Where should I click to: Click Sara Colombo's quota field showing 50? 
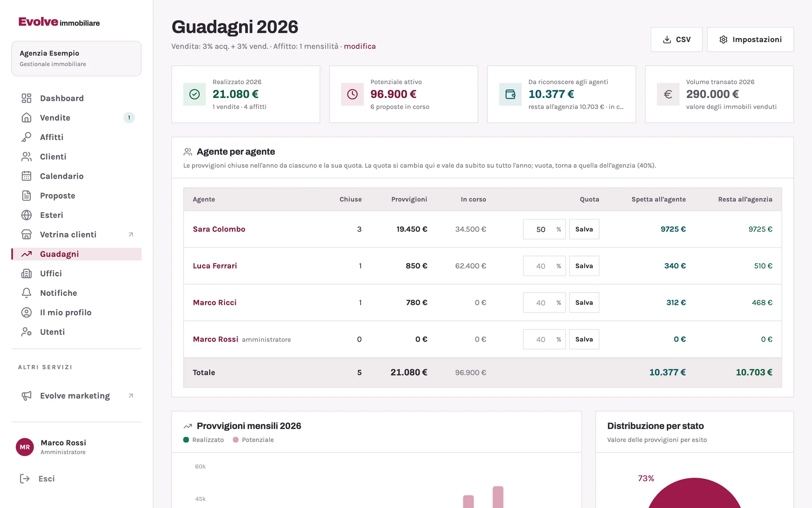tap(544, 230)
